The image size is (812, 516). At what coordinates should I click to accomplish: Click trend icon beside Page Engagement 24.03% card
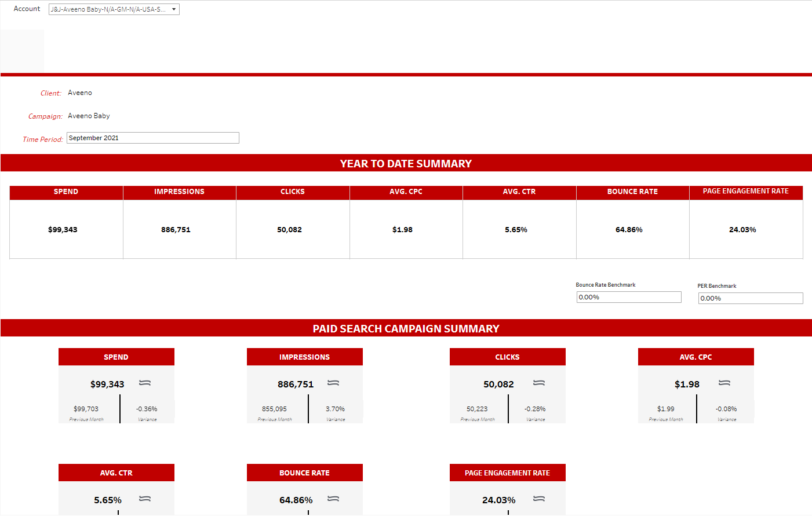pos(539,499)
